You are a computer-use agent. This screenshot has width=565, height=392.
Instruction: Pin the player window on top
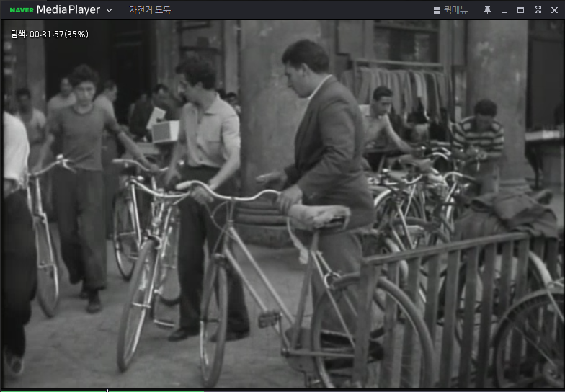click(x=487, y=10)
